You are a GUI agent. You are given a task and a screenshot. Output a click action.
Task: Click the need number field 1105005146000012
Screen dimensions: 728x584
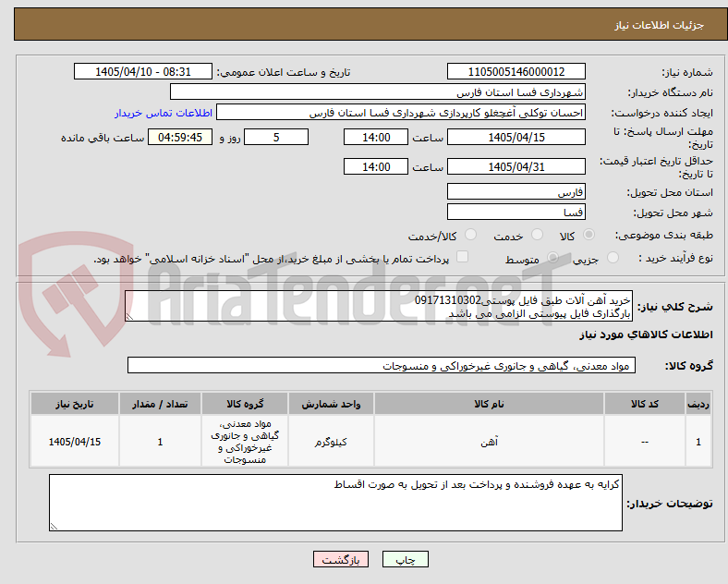pyautogui.click(x=516, y=71)
